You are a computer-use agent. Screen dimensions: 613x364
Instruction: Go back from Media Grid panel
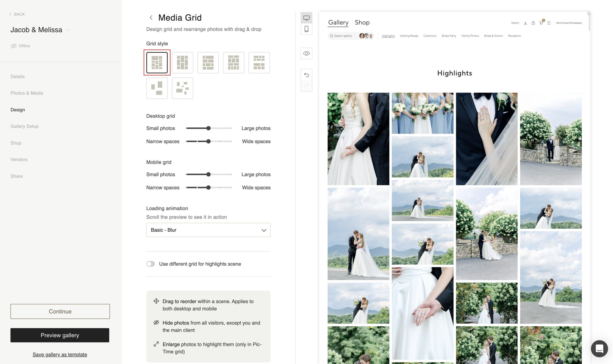(x=151, y=18)
